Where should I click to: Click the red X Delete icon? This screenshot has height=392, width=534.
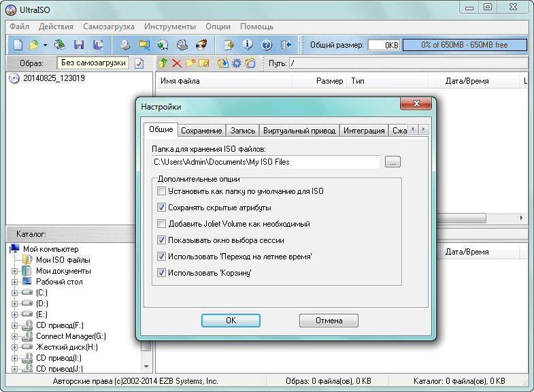pyautogui.click(x=177, y=63)
